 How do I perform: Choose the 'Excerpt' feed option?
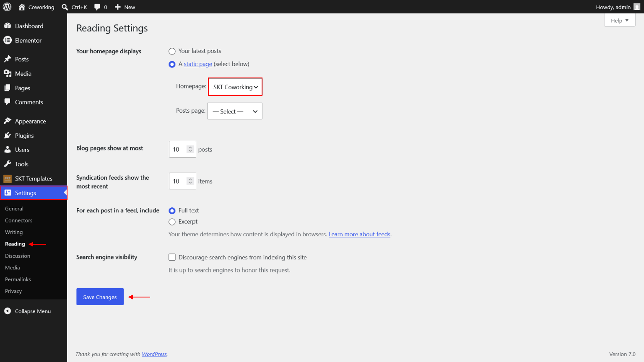[172, 222]
